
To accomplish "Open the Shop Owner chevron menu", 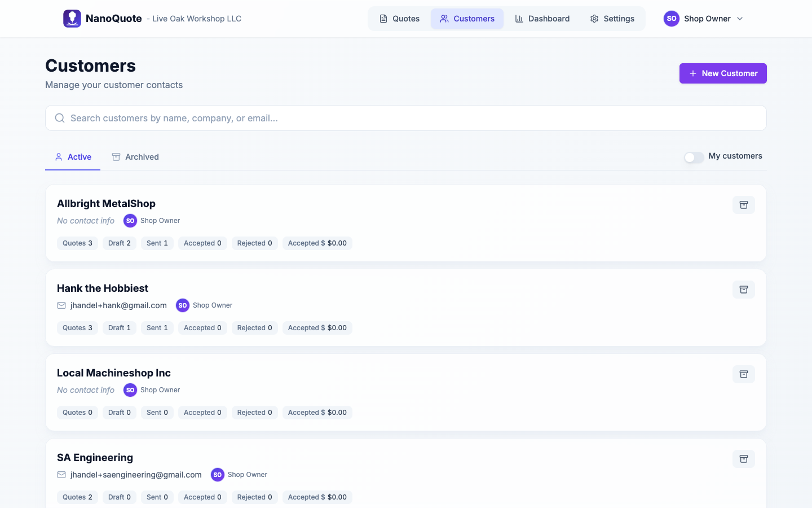I will coord(739,19).
